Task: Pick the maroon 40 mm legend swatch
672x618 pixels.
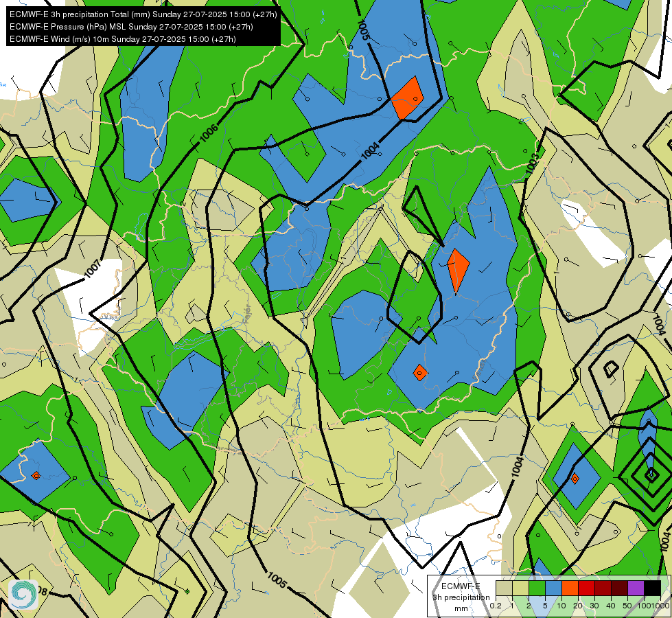Action: click(x=619, y=588)
